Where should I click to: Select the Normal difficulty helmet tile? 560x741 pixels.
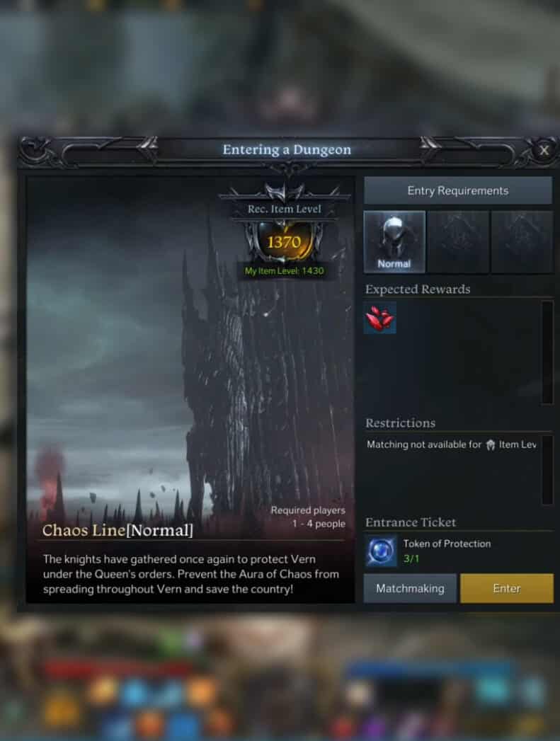[394, 242]
